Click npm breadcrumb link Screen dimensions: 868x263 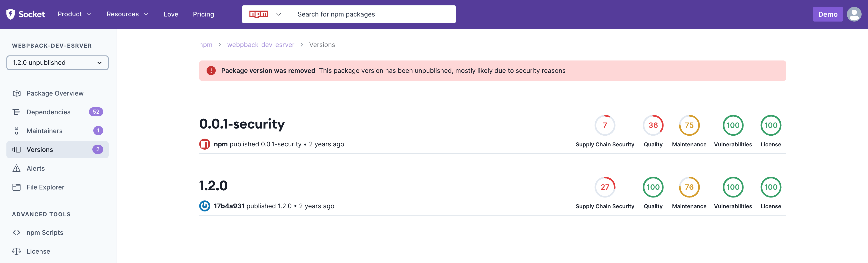point(206,45)
